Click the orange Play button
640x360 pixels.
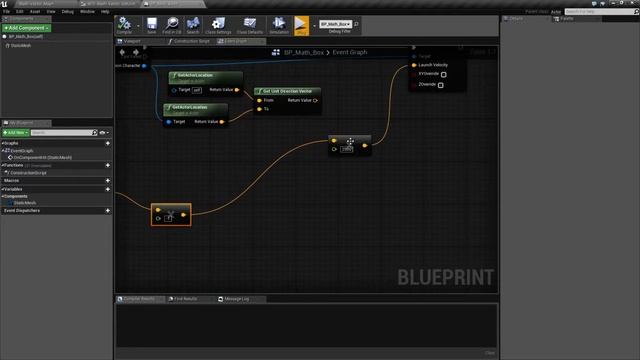(301, 25)
